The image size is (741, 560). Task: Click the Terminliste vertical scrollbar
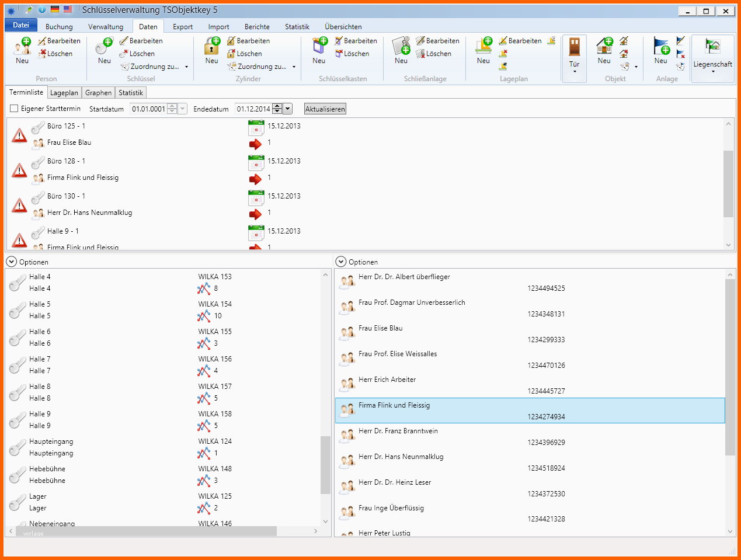pyautogui.click(x=728, y=184)
